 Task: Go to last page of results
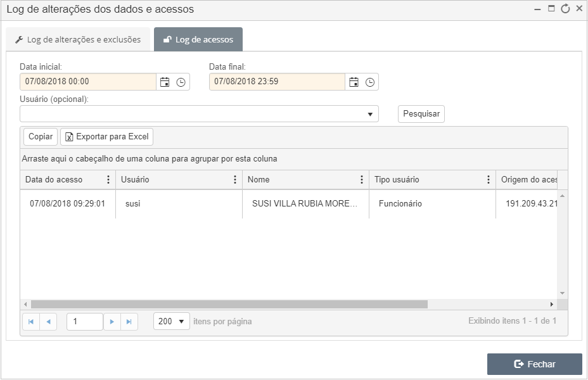pos(129,322)
